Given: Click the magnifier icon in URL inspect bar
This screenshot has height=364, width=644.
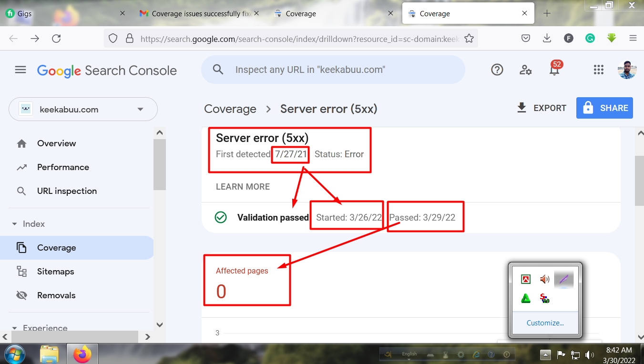Looking at the screenshot, I should click(218, 70).
